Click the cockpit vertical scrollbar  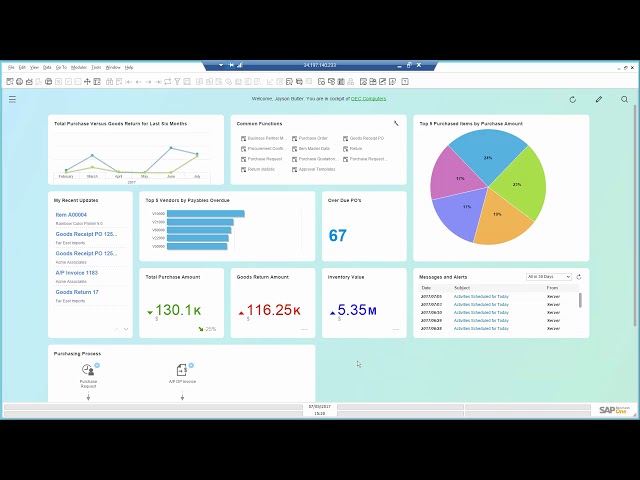pos(635,216)
